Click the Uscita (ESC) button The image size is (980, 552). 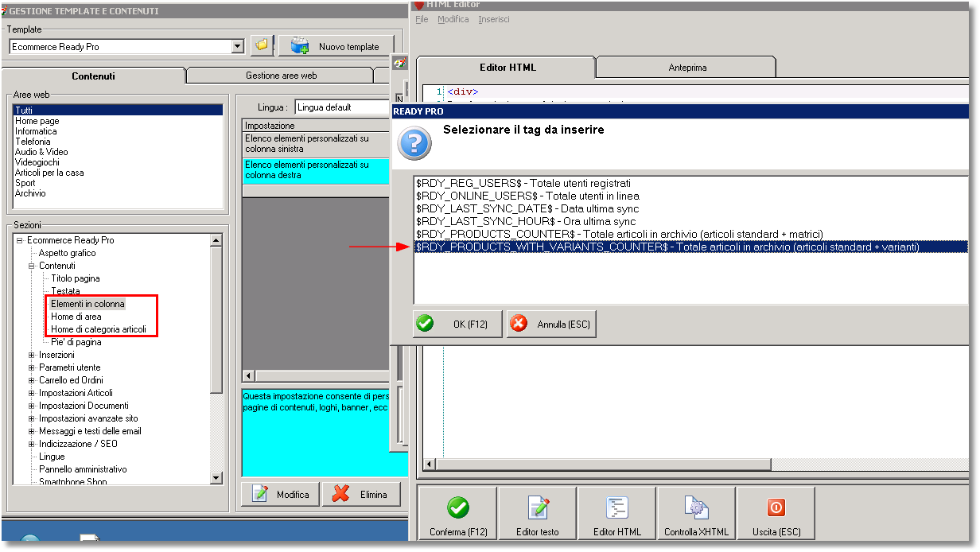pyautogui.click(x=776, y=515)
